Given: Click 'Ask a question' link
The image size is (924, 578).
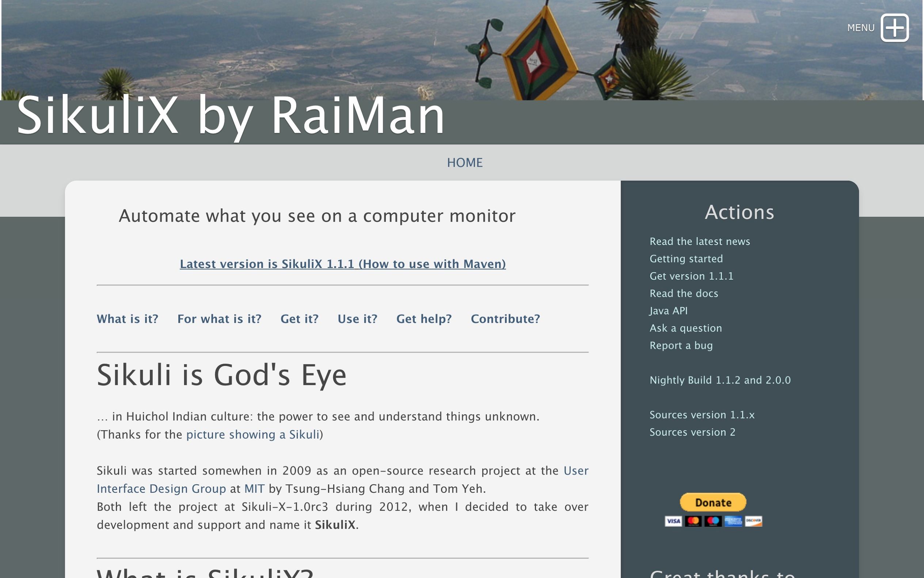Looking at the screenshot, I should tap(686, 328).
